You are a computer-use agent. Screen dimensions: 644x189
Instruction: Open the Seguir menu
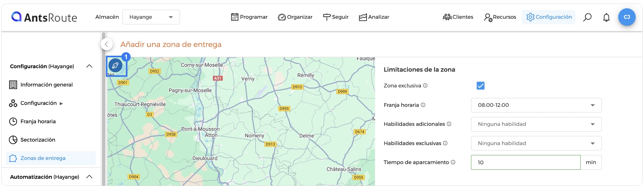coord(336,17)
